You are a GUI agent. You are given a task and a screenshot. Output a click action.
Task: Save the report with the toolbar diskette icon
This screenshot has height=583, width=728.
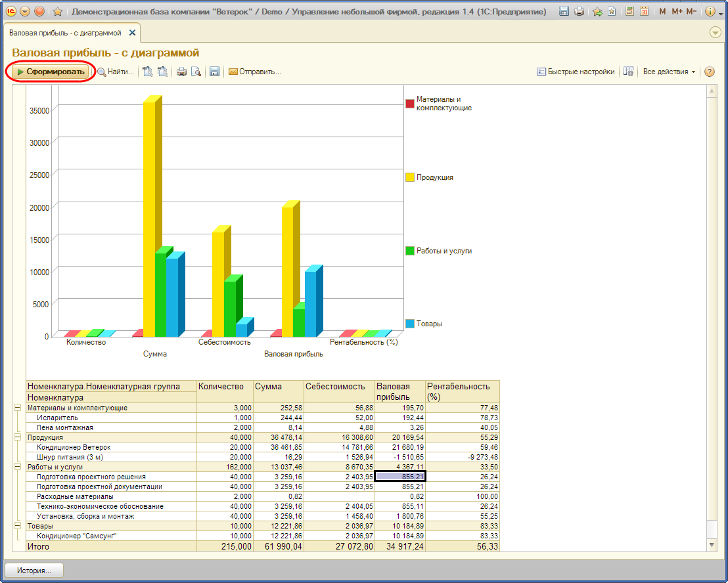pyautogui.click(x=214, y=72)
